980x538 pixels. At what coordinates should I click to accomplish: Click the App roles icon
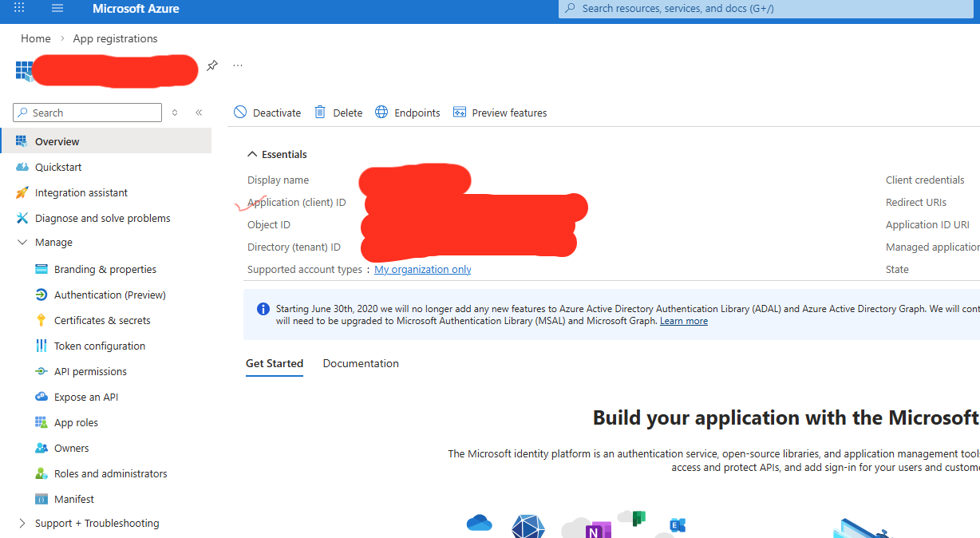(41, 422)
